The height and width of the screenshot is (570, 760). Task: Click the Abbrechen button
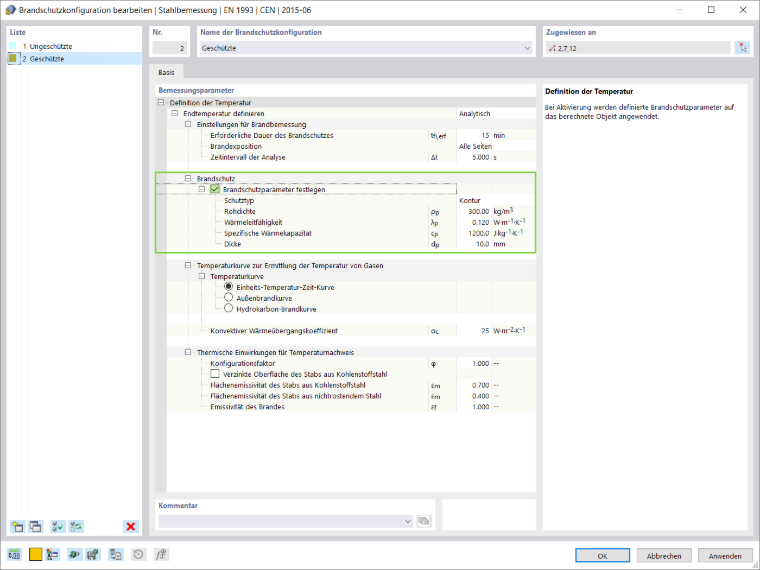click(x=664, y=555)
